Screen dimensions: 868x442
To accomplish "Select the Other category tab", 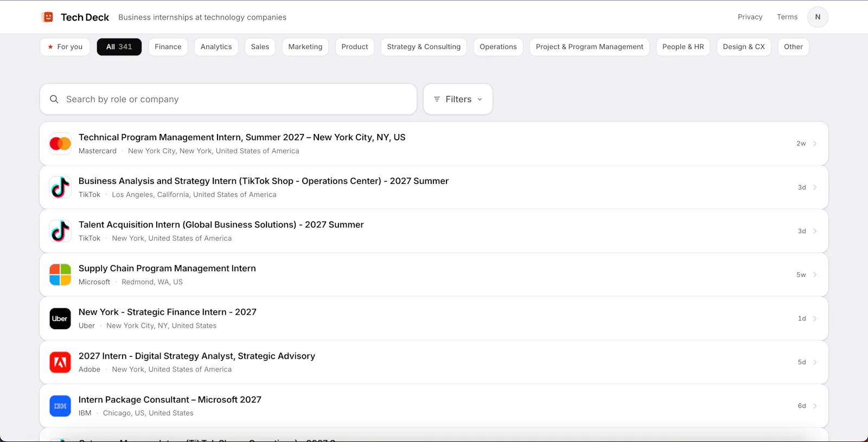I will (793, 47).
